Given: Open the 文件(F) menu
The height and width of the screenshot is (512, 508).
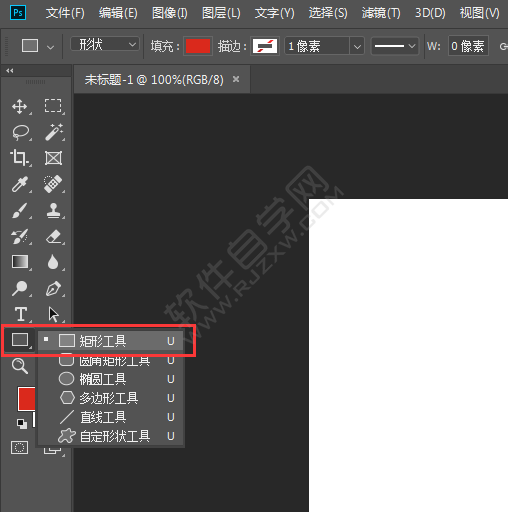Looking at the screenshot, I should (65, 13).
